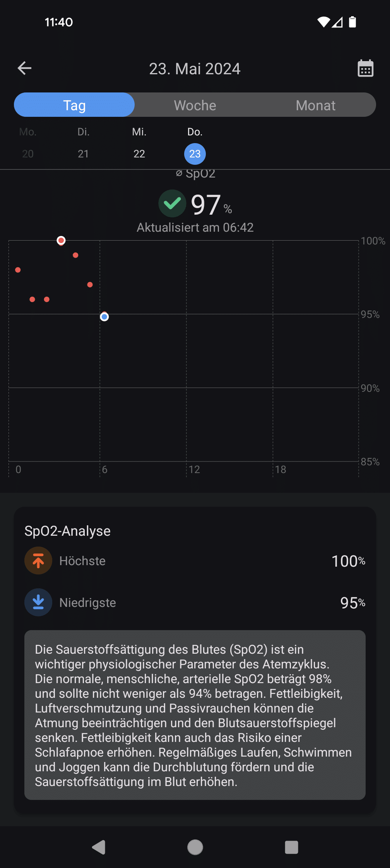390x868 pixels.
Task: Select Wednesday the 22nd
Action: [x=139, y=143]
